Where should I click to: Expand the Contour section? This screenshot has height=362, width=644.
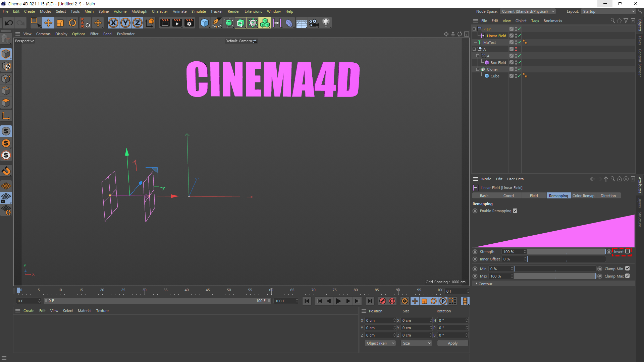tap(485, 284)
